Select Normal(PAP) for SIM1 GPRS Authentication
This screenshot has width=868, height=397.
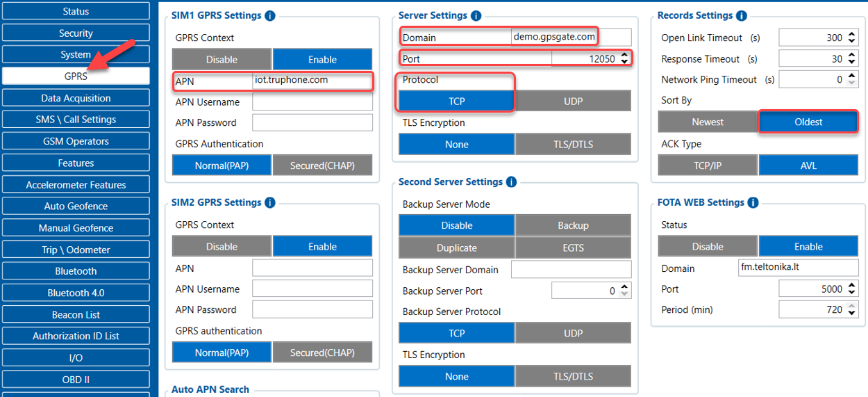click(222, 165)
